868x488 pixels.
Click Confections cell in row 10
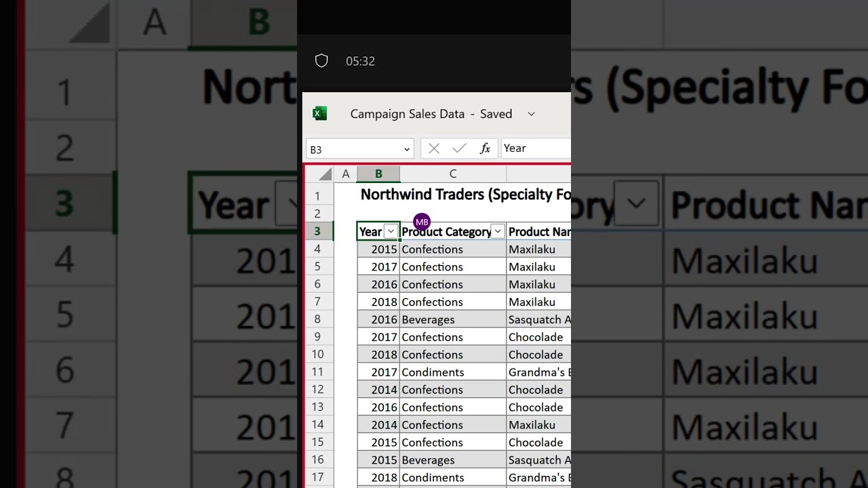(x=453, y=354)
